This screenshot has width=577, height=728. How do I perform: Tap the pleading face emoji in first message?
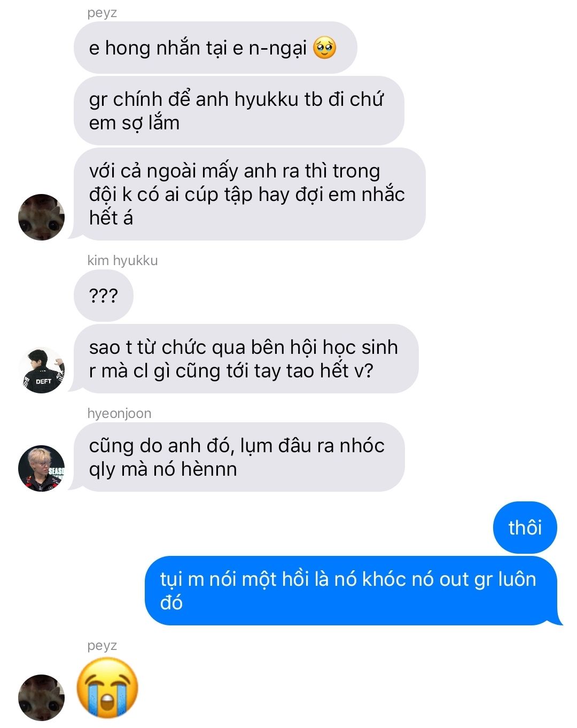pyautogui.click(x=324, y=48)
